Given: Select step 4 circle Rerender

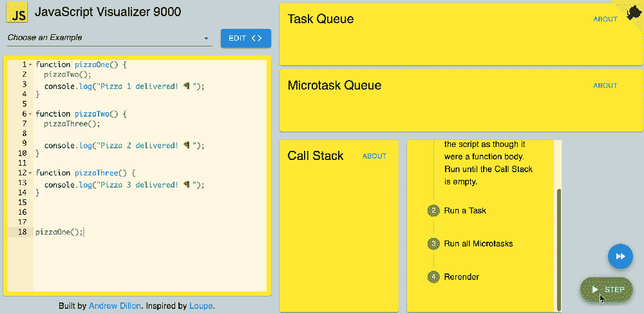Looking at the screenshot, I should (x=433, y=277).
